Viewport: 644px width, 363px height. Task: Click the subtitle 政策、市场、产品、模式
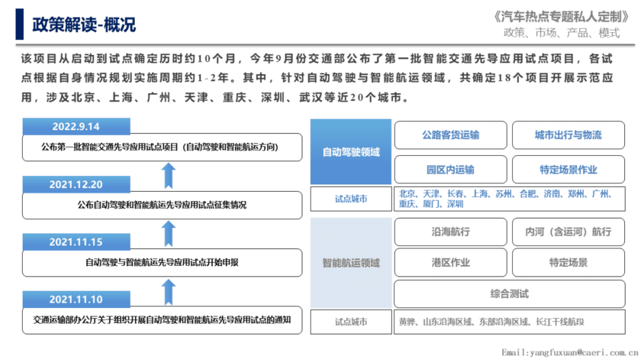pyautogui.click(x=562, y=33)
